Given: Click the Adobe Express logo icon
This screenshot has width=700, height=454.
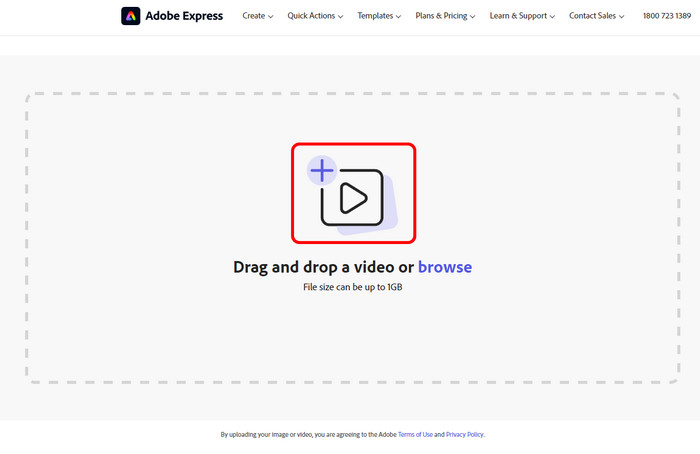Looking at the screenshot, I should (130, 16).
